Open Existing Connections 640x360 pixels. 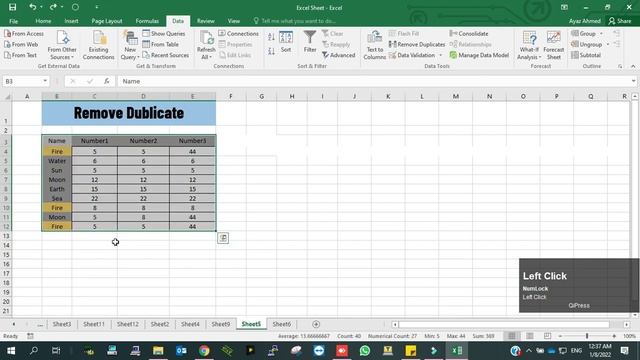[98, 45]
